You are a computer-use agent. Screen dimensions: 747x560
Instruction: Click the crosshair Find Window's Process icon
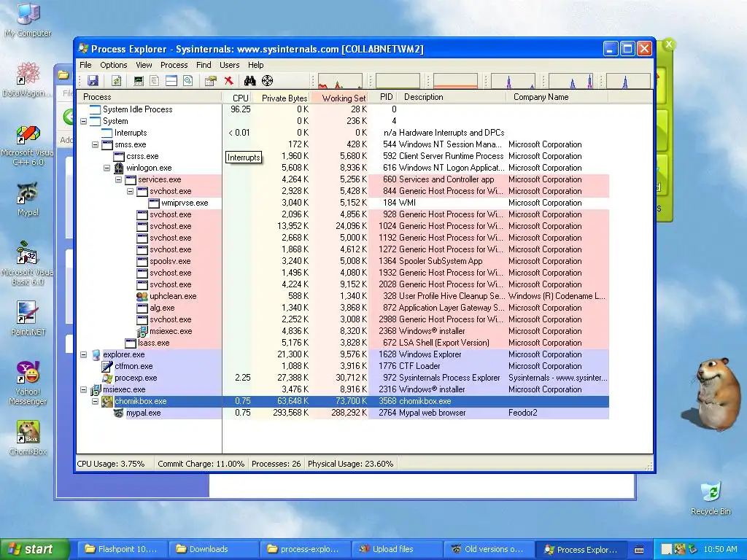click(x=267, y=81)
